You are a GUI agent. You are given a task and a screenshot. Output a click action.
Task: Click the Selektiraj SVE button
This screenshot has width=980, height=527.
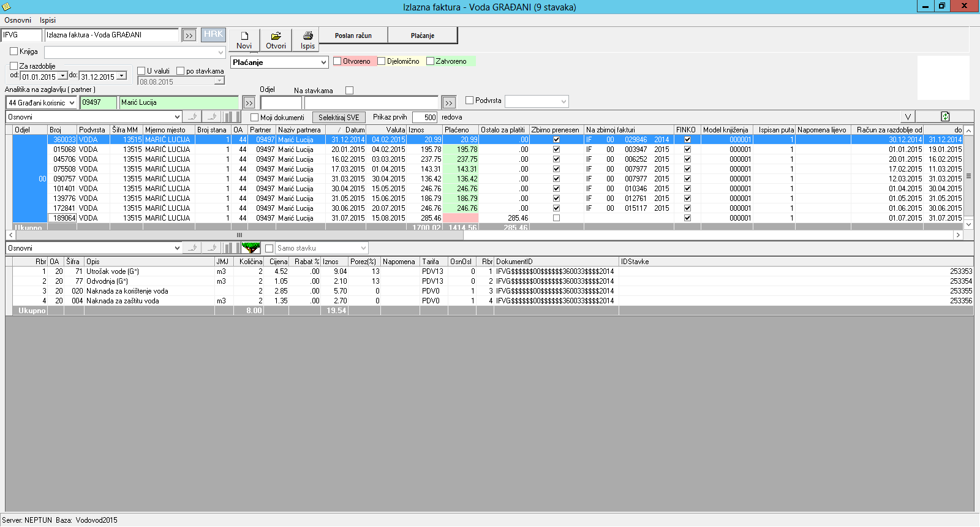click(339, 118)
